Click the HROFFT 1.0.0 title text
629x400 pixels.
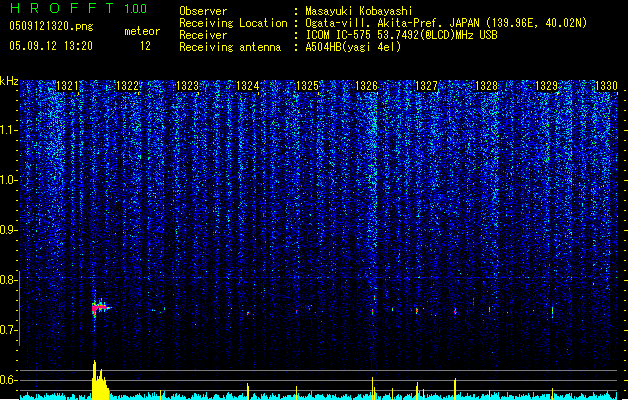(79, 8)
